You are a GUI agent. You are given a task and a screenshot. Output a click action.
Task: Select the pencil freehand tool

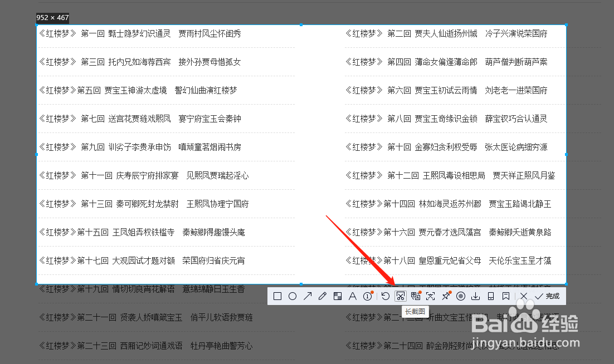(x=322, y=296)
